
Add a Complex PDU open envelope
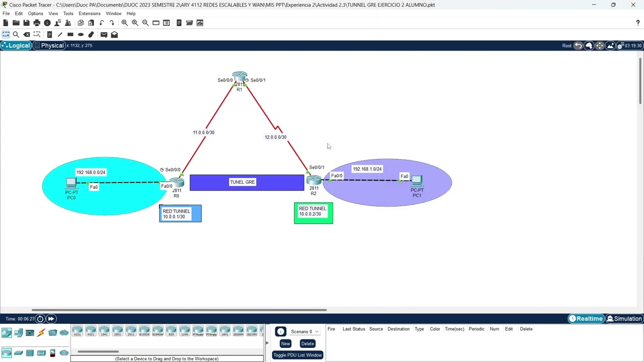click(x=114, y=34)
